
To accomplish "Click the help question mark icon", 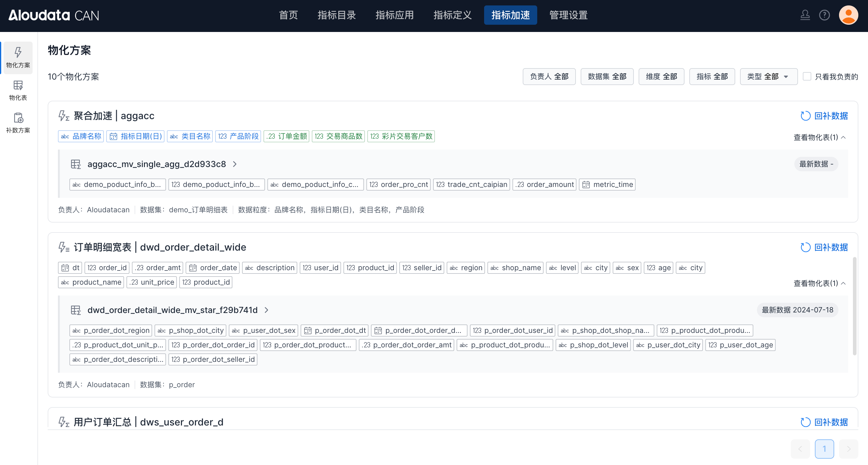I will [824, 15].
